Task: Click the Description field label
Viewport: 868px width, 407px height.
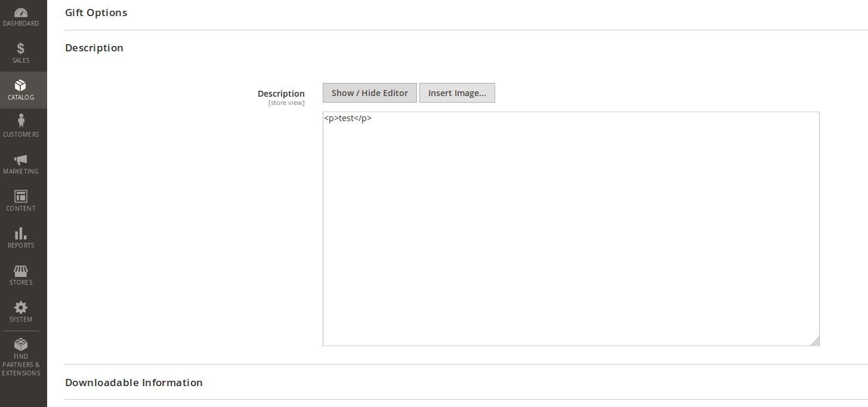Action: [281, 93]
